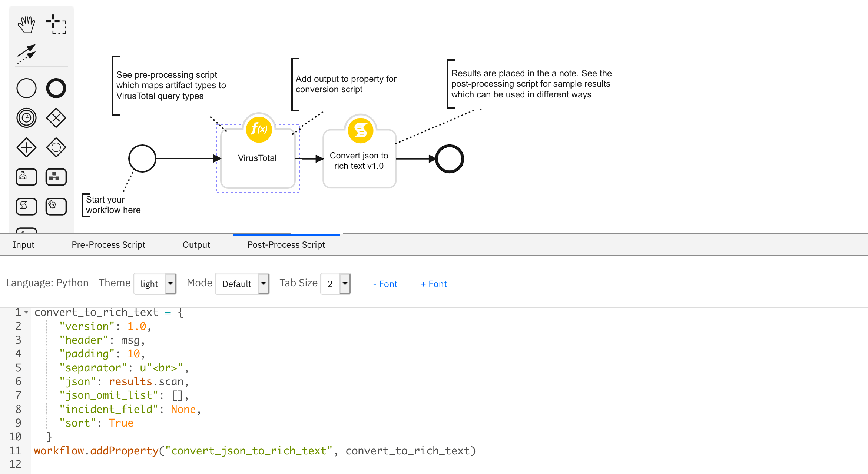The height and width of the screenshot is (474, 868).
Task: Click the yellow script icon on Convert task
Action: [361, 130]
